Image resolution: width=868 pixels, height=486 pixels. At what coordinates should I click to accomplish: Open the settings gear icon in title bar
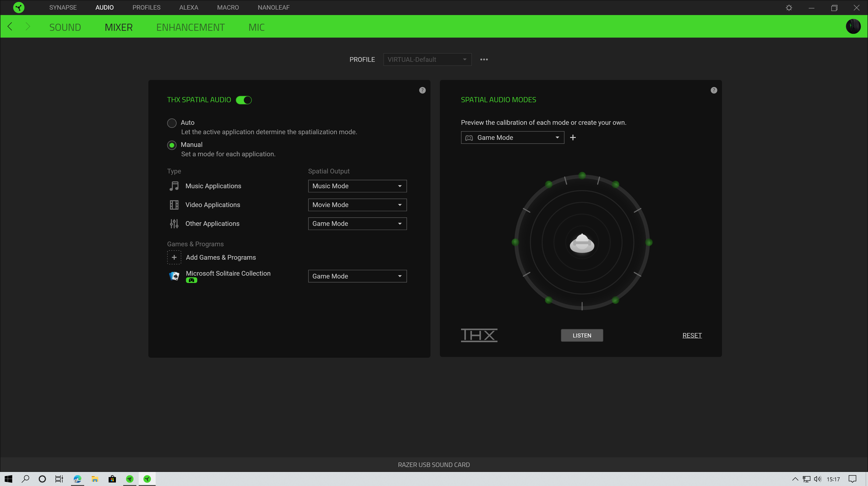coord(789,8)
